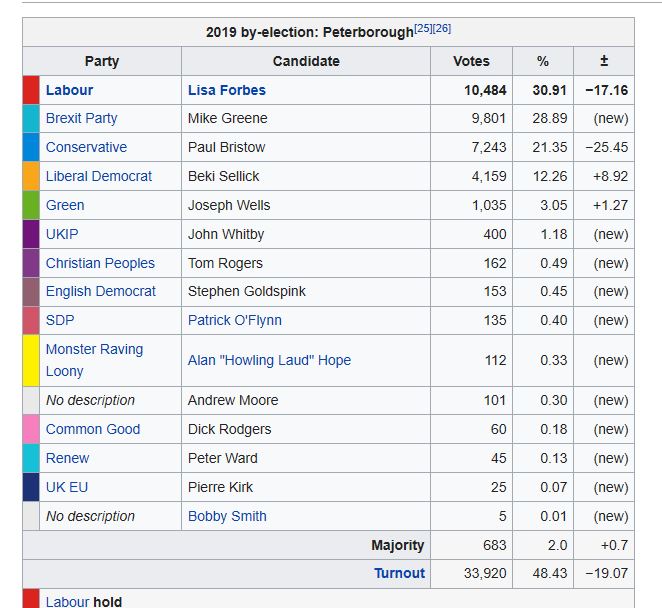Open the Conservative party link
Image resolution: width=662 pixels, height=608 pixels.
click(86, 147)
